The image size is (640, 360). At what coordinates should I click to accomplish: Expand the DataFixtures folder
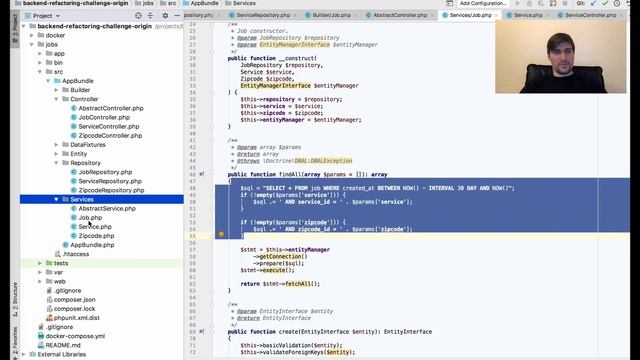(56, 144)
